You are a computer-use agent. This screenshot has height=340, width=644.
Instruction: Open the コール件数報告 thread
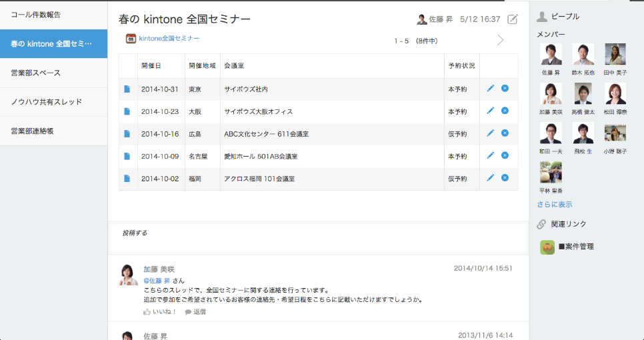[x=54, y=15]
